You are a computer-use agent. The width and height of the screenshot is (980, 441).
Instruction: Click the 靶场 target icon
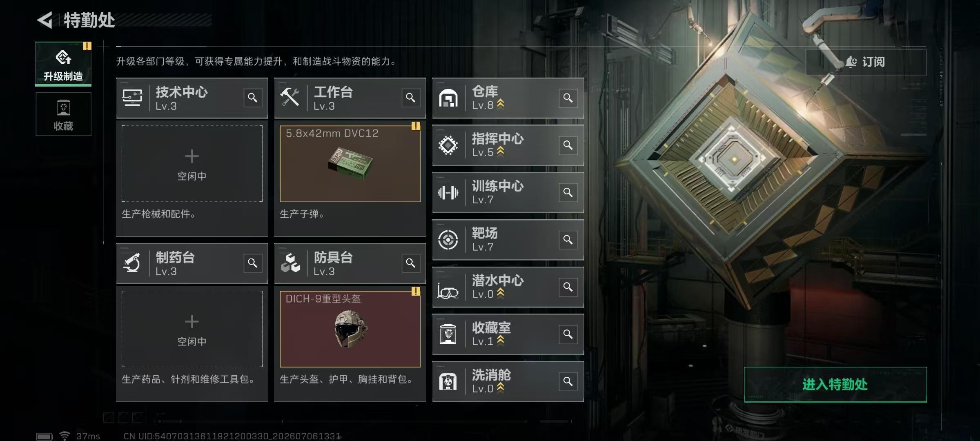448,240
